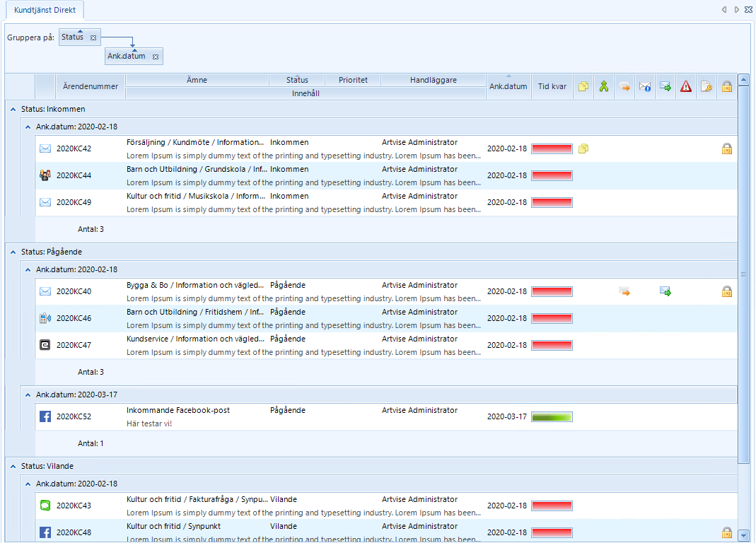Sort by the Ämne column header

[x=197, y=80]
